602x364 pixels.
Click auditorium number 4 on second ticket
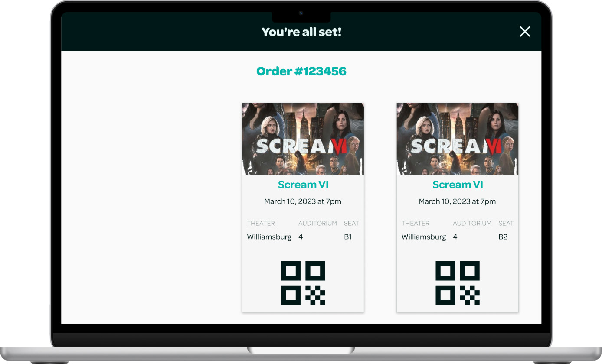455,237
